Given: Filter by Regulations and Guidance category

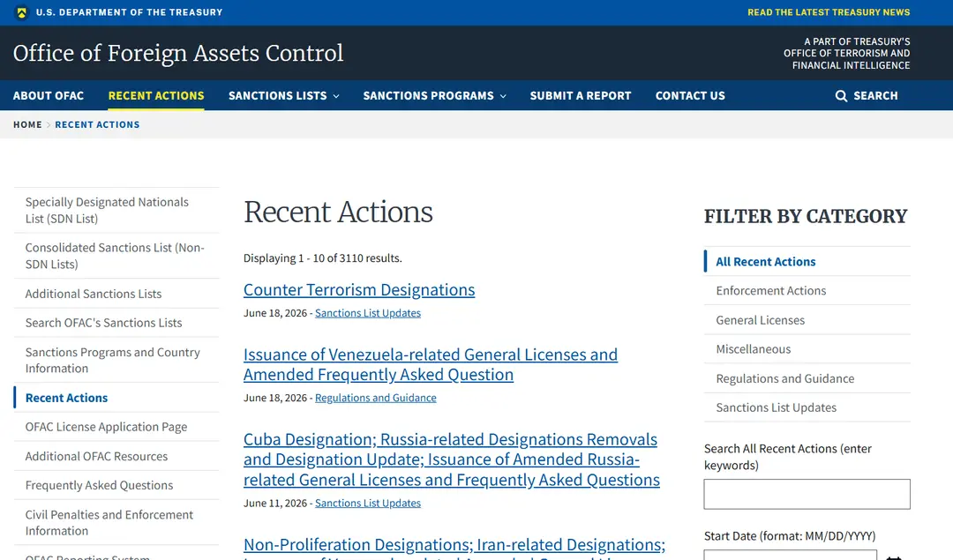Looking at the screenshot, I should (x=807, y=378).
